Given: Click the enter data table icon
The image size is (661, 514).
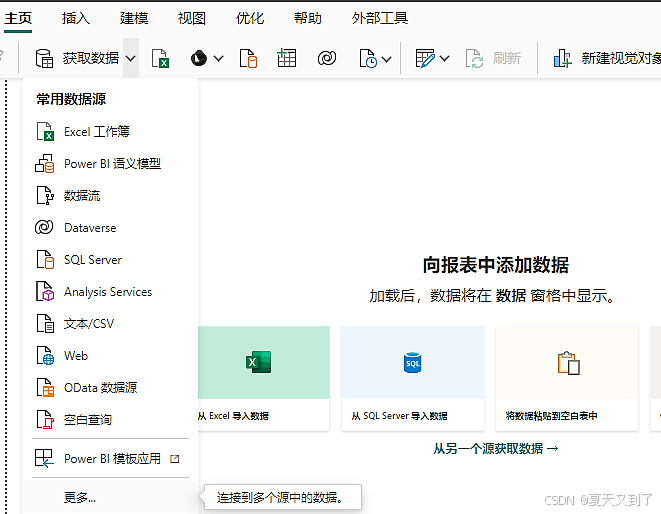Looking at the screenshot, I should point(287,58).
